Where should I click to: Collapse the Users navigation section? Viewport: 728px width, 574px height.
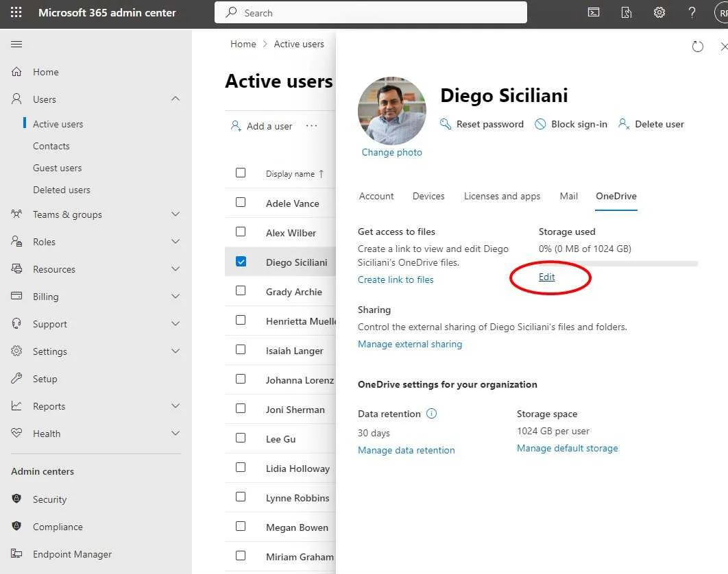[x=175, y=99]
